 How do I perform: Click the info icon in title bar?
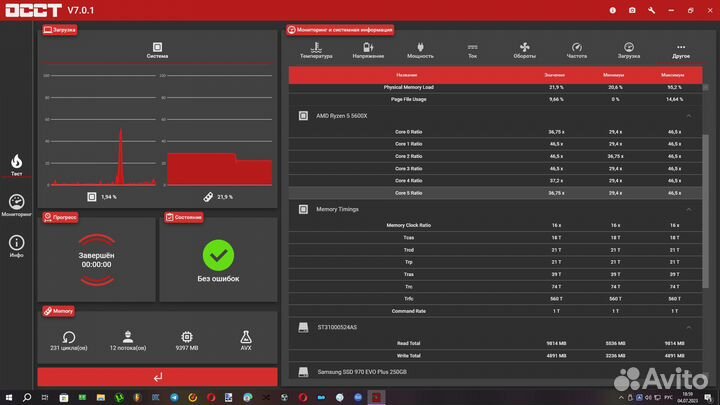(611, 10)
